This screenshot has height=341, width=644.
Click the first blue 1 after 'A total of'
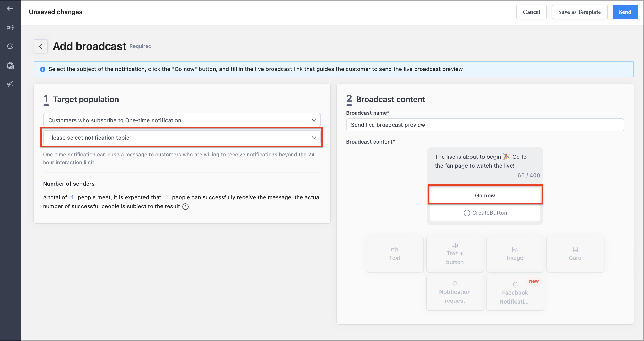[72, 197]
